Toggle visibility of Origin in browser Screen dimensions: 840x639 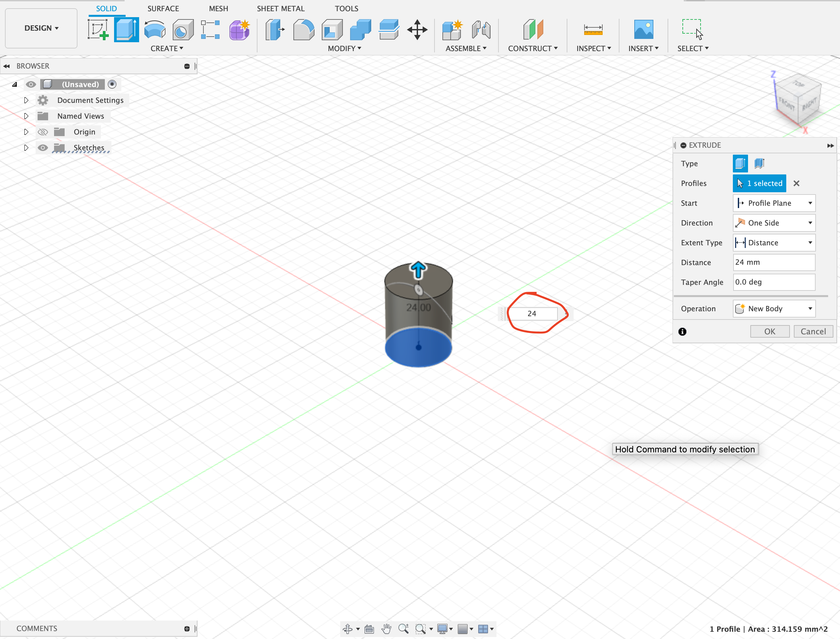43,132
